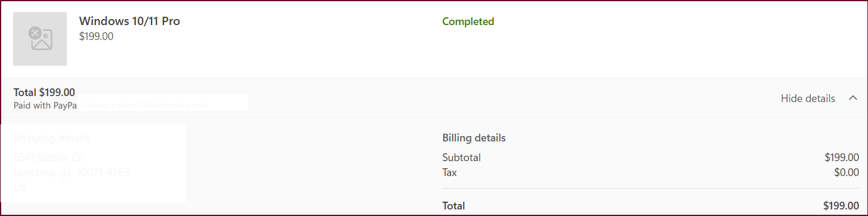Click the broken image placeholder icon

coord(41,38)
